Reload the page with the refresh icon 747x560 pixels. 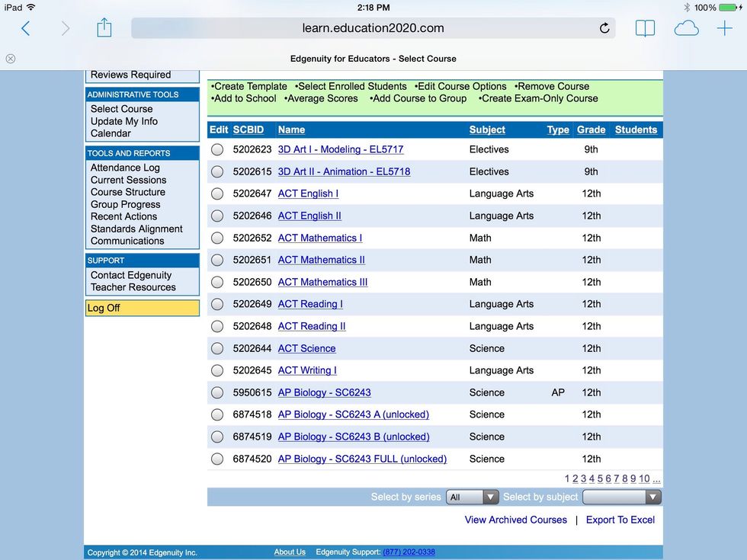[x=604, y=28]
